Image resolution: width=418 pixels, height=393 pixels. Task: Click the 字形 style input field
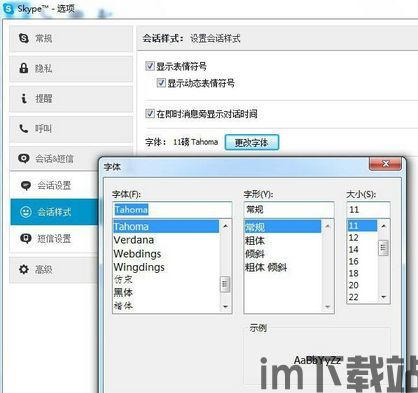coord(289,210)
